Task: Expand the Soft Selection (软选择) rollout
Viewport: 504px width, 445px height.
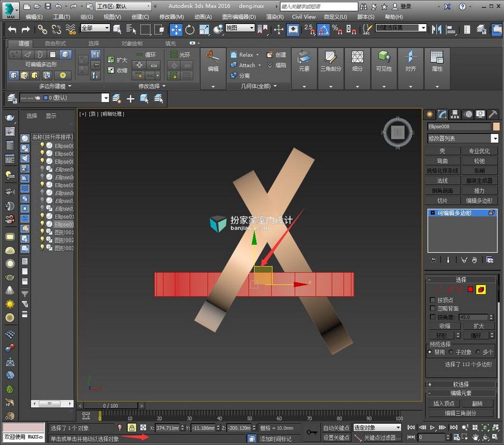Action: 461,384
